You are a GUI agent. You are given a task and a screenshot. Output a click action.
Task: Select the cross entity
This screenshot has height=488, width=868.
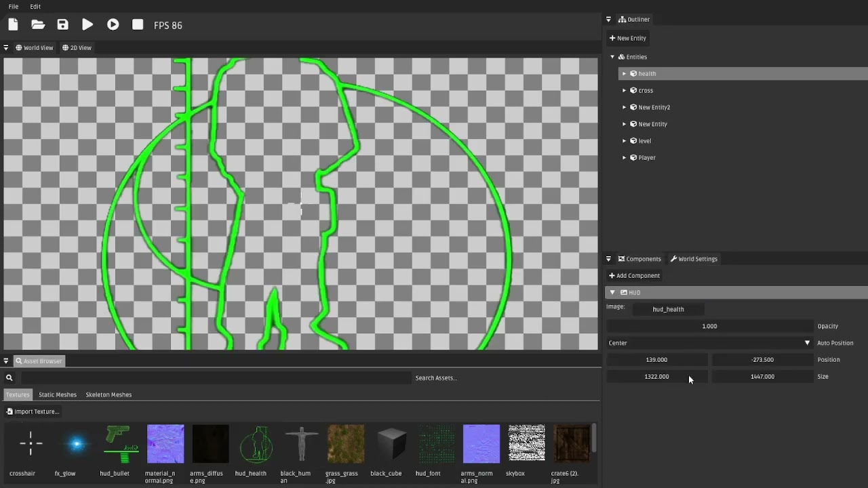646,91
